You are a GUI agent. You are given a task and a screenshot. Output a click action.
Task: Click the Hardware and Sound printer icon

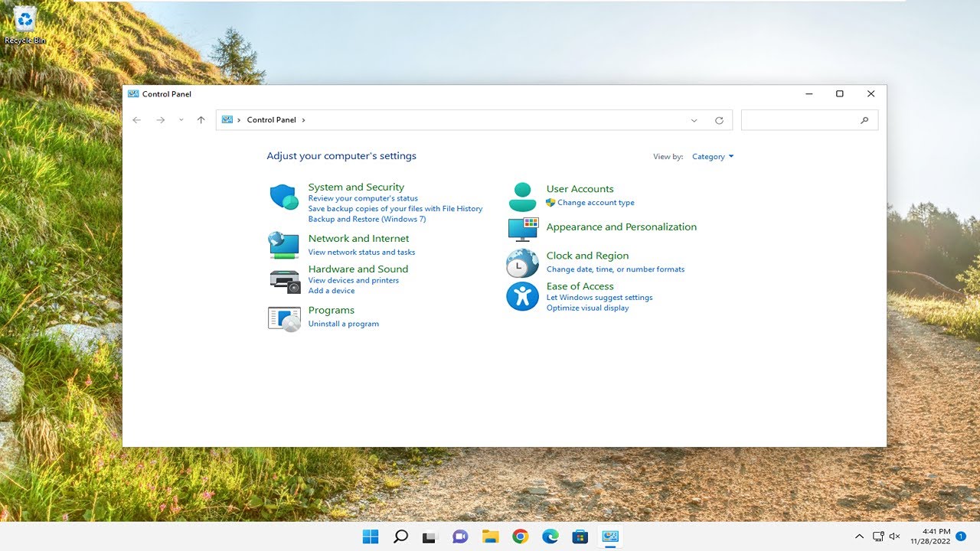click(x=285, y=281)
